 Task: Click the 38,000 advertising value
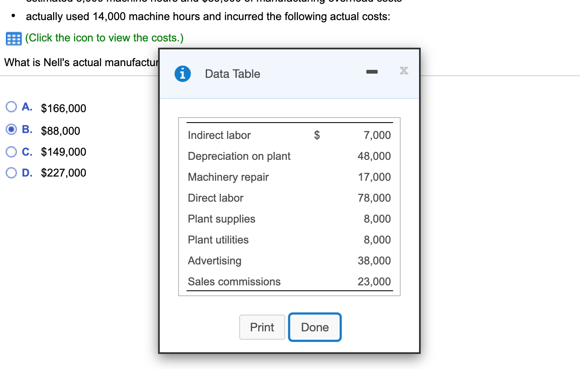coord(374,261)
